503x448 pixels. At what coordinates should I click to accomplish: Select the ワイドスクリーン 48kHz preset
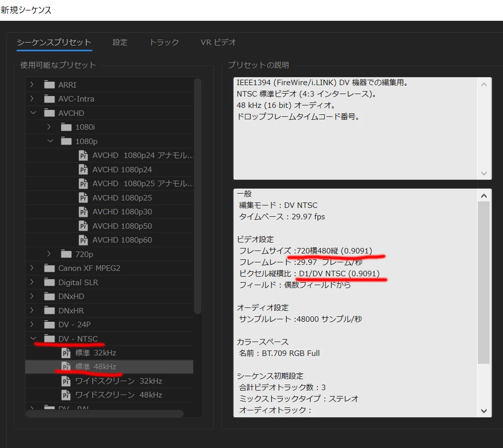[119, 395]
